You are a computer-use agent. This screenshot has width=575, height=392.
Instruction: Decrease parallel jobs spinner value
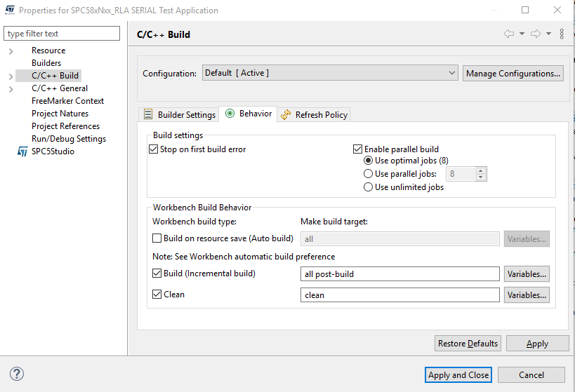(480, 177)
